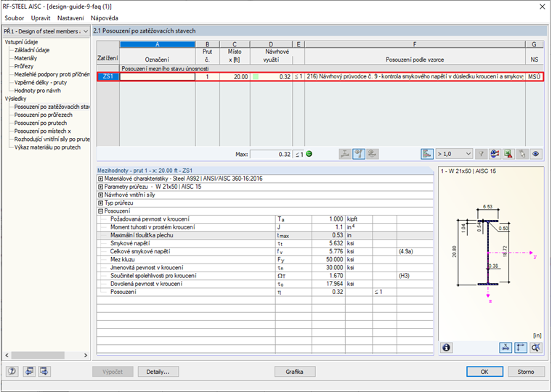The height and width of the screenshot is (392, 552).
Task: Expand Parametry průřezu W 21x50 row
Action: [101, 187]
